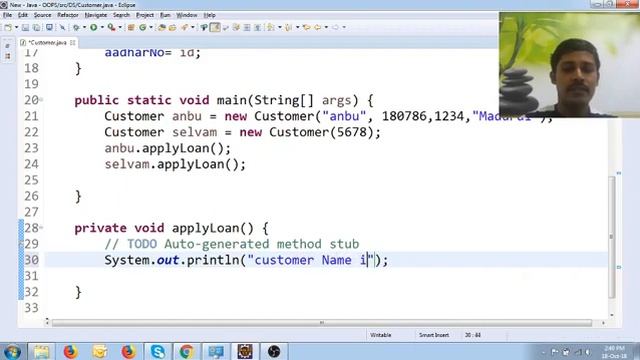Click the External Tools run icon
640x360 pixels.
coord(111,27)
